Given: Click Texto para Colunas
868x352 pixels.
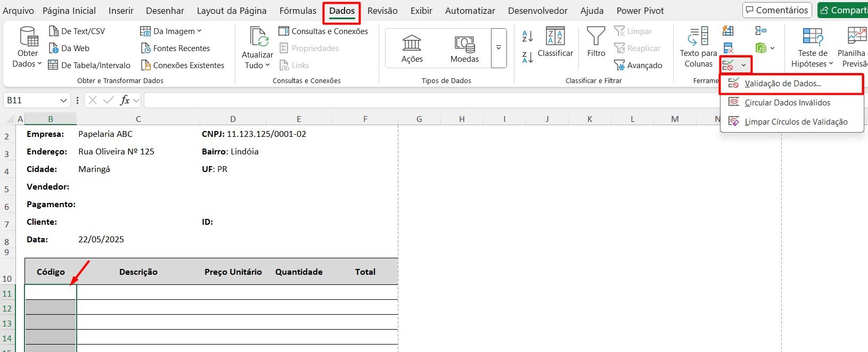Looking at the screenshot, I should [698, 47].
